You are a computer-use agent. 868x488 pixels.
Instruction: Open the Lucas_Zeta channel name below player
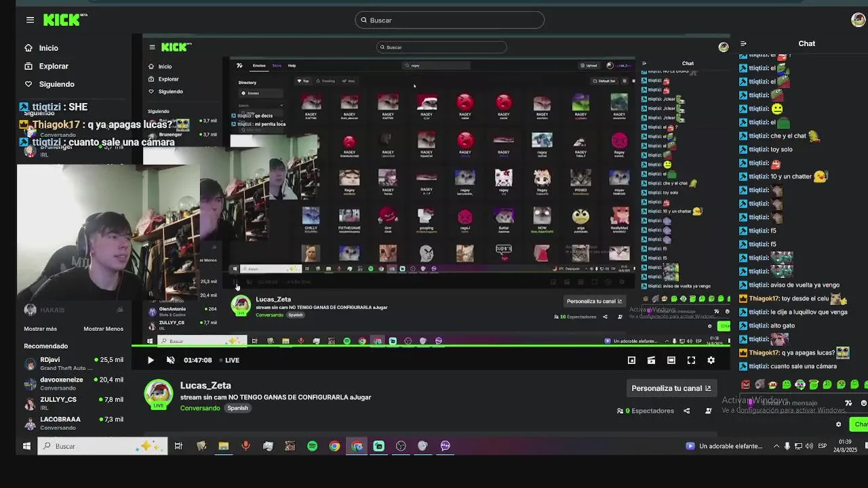point(205,385)
